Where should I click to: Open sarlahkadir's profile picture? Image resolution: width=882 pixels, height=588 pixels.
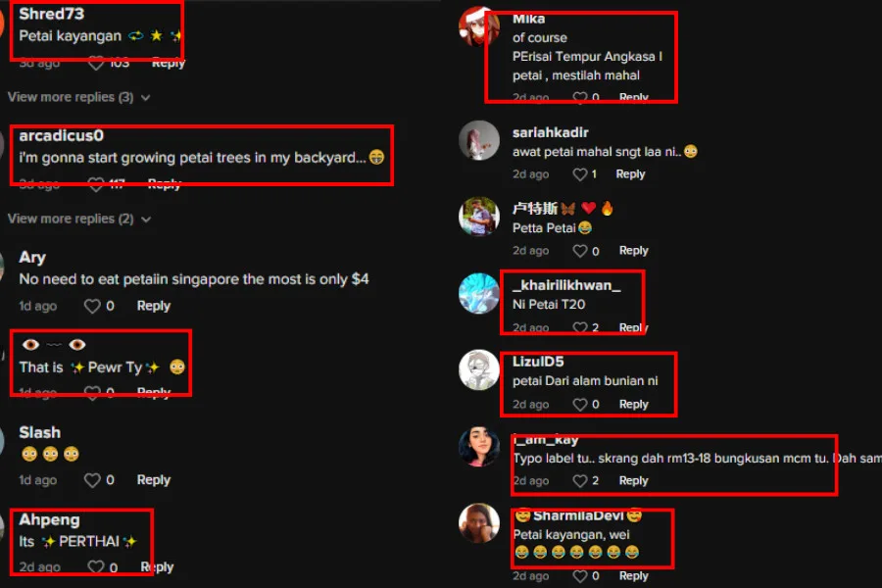(478, 141)
